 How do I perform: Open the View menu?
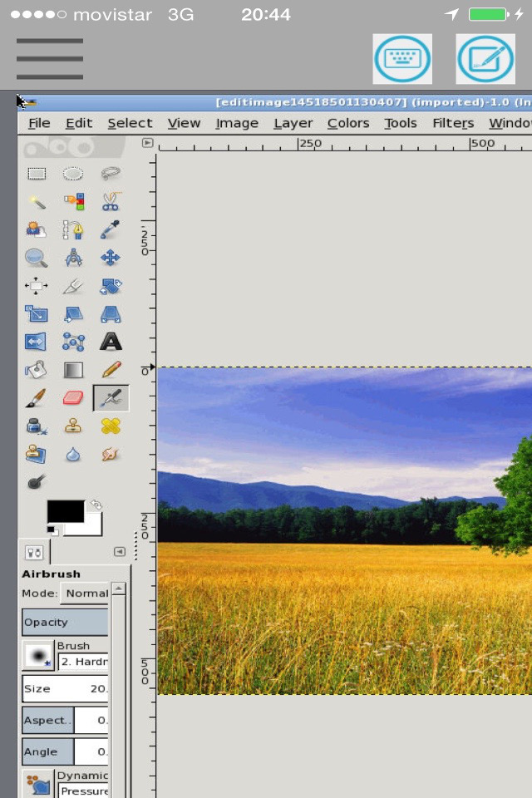(x=184, y=123)
